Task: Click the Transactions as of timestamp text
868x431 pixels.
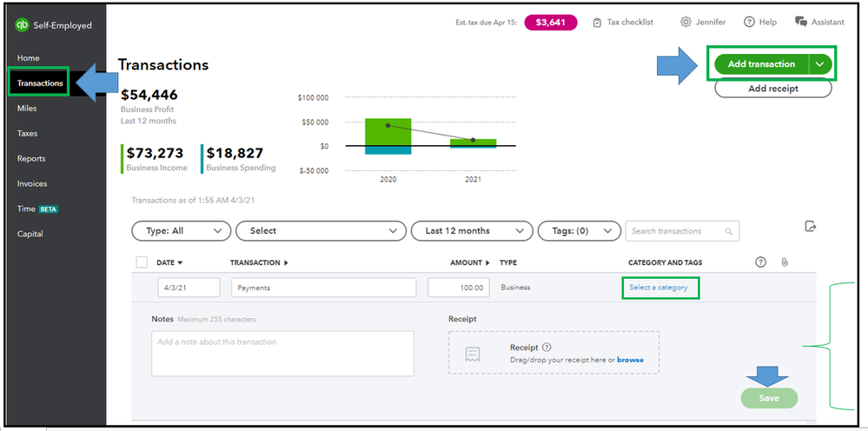Action: point(193,200)
